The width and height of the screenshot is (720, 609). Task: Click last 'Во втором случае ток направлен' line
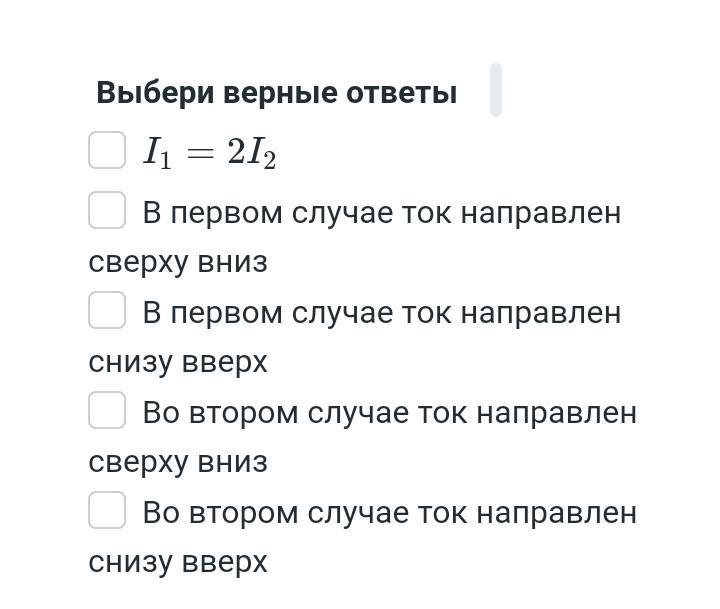tap(389, 513)
